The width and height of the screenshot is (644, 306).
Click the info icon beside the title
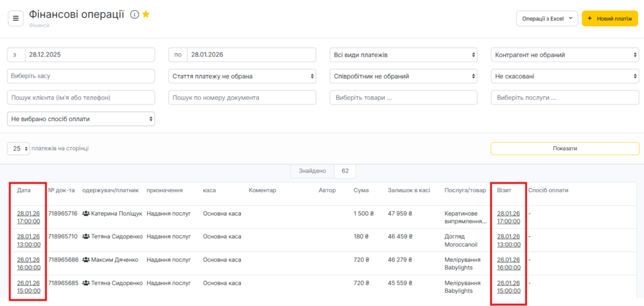tap(134, 14)
